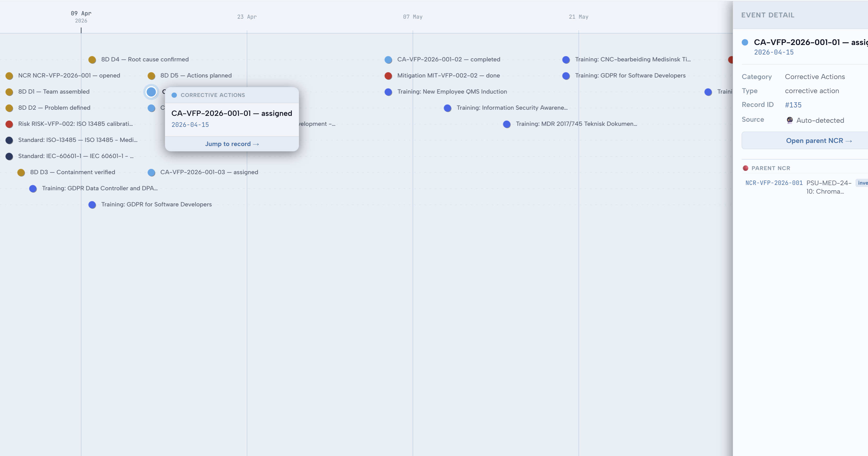
Task: Click the Corrective Actions category value
Action: [815, 76]
